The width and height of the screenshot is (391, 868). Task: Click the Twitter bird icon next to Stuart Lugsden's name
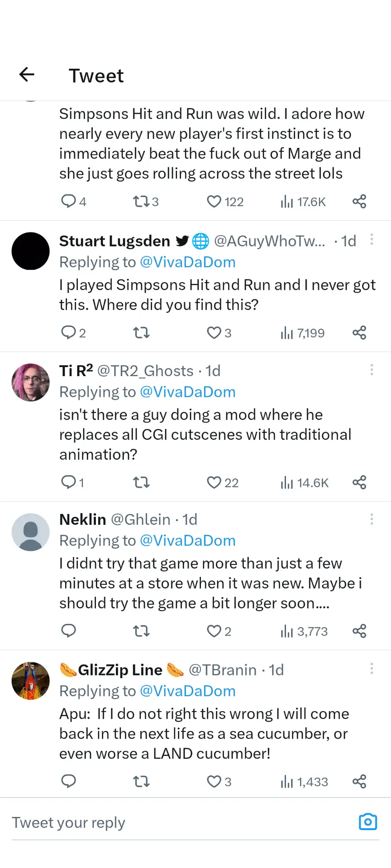[x=182, y=241]
